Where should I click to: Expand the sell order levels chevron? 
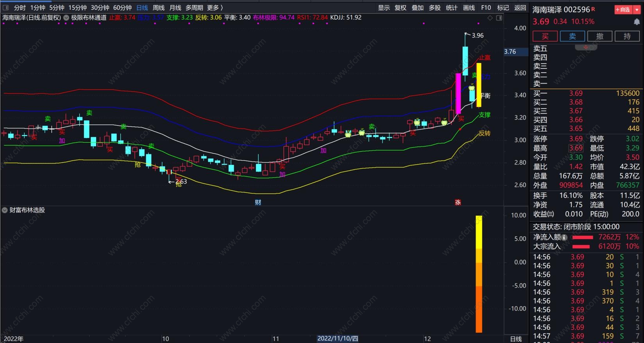[586, 47]
